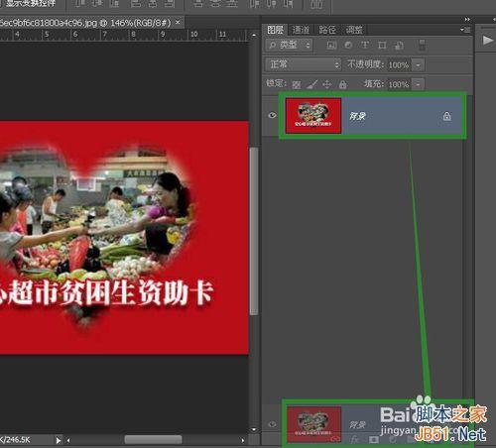Click the padlock on the 背景 layer row
The width and height of the screenshot is (496, 448).
click(x=446, y=116)
